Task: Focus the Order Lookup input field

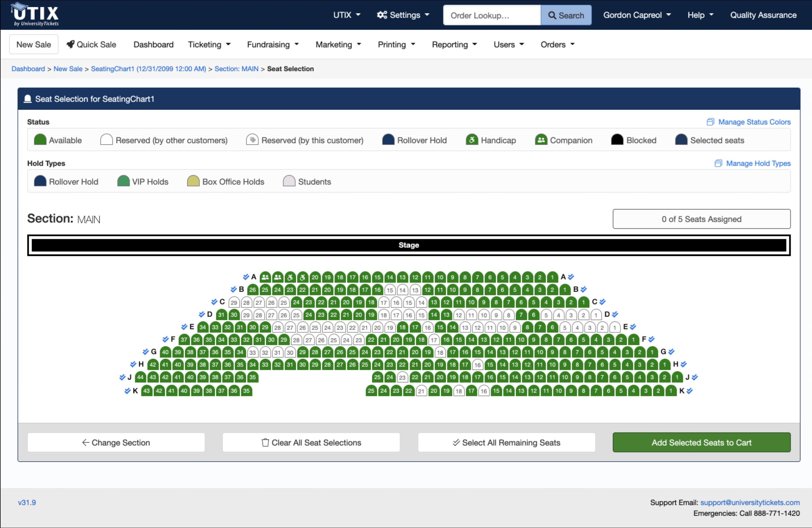Action: (x=491, y=15)
